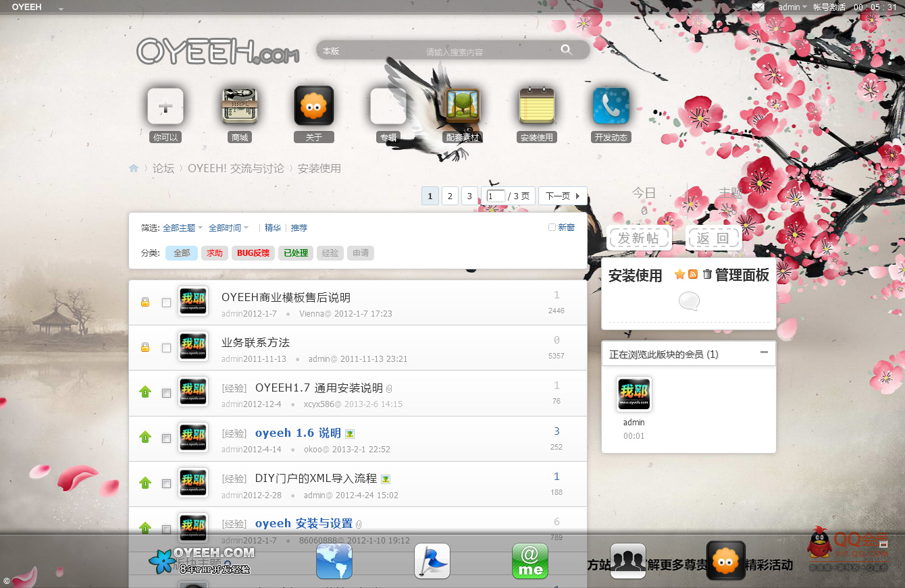Expand the 全部主题 filter dropdown

point(182,228)
